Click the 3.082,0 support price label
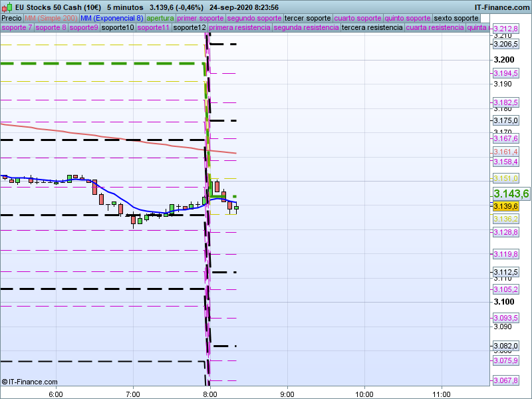The image size is (532, 399). click(x=505, y=346)
